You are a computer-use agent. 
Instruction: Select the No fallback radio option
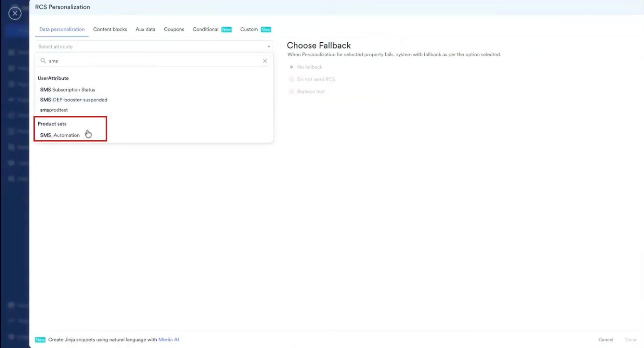[x=291, y=67]
